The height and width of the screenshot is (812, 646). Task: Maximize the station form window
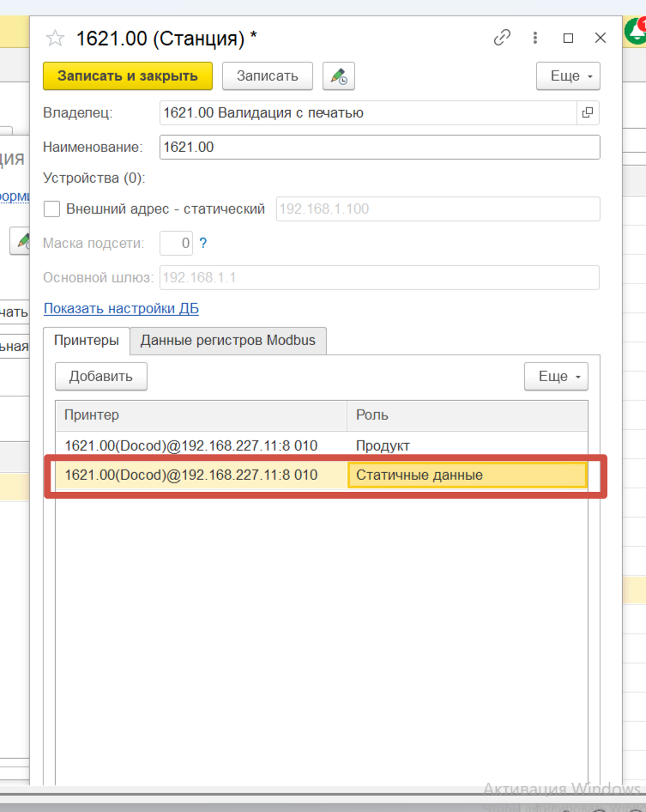568,38
